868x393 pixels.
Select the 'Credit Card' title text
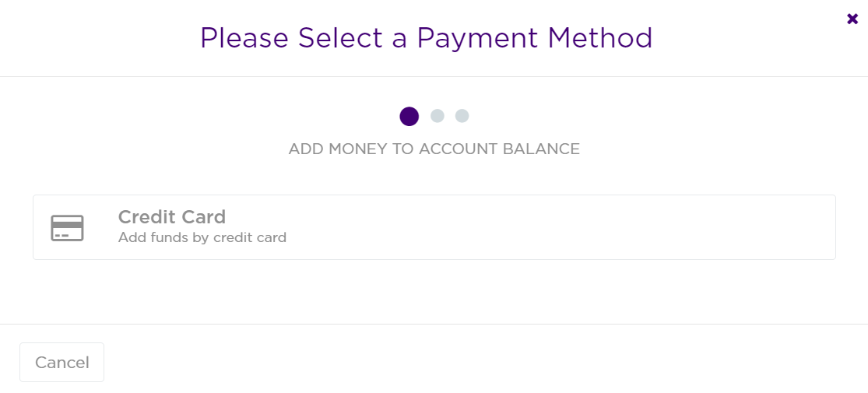[171, 216]
